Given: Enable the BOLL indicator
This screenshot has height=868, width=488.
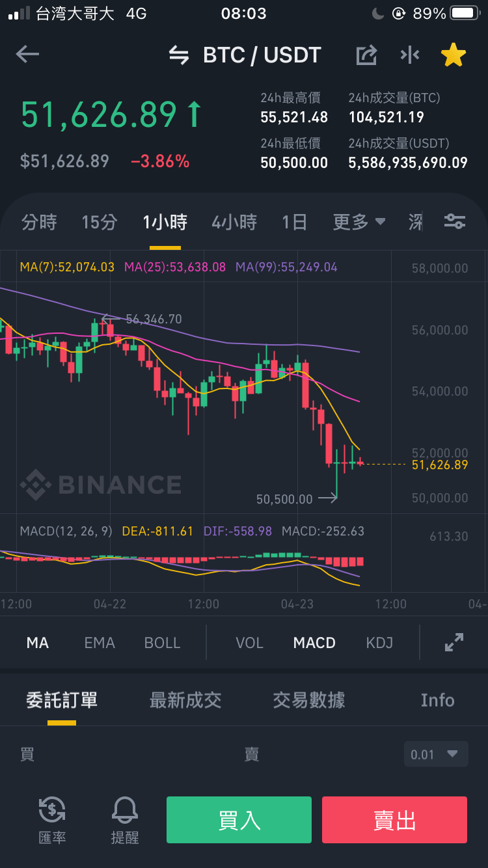Looking at the screenshot, I should click(162, 643).
